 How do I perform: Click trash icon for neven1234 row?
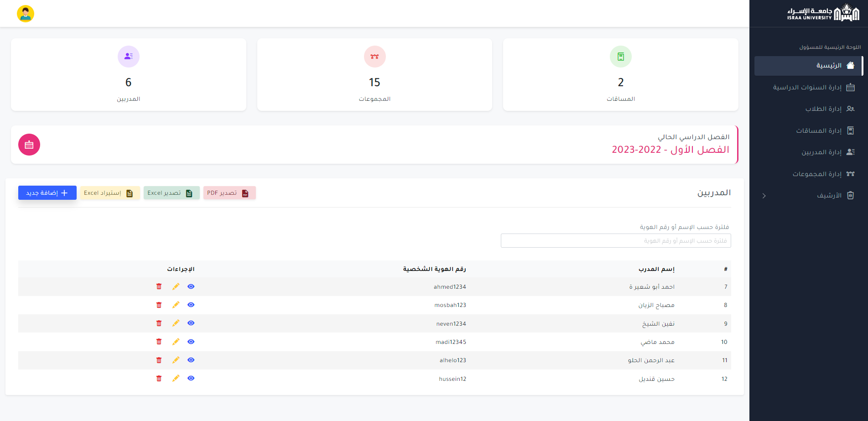pyautogui.click(x=159, y=323)
